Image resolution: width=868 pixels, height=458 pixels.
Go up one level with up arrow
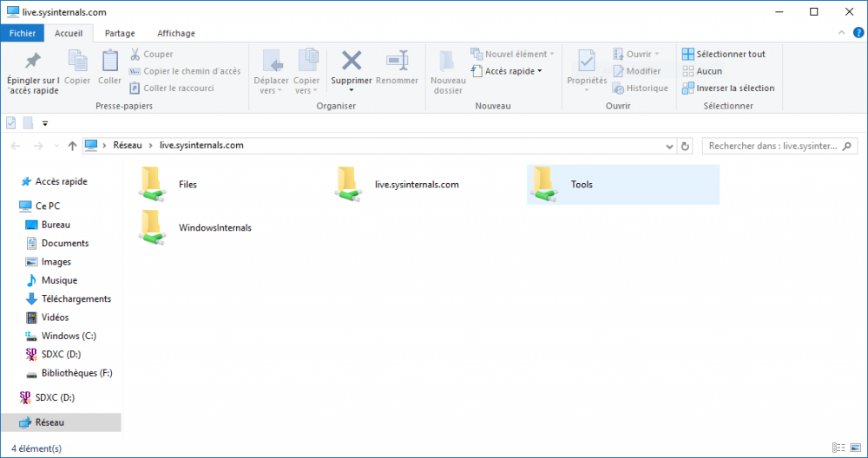coord(72,146)
